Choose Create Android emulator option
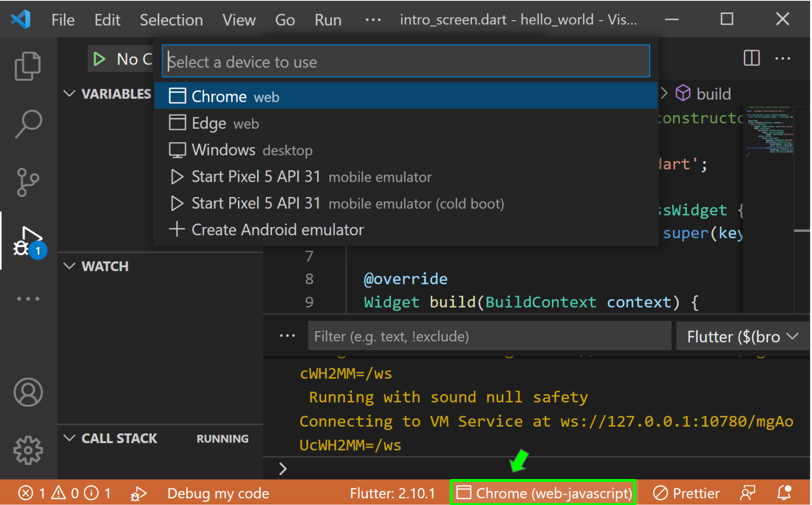812x505 pixels. [277, 230]
